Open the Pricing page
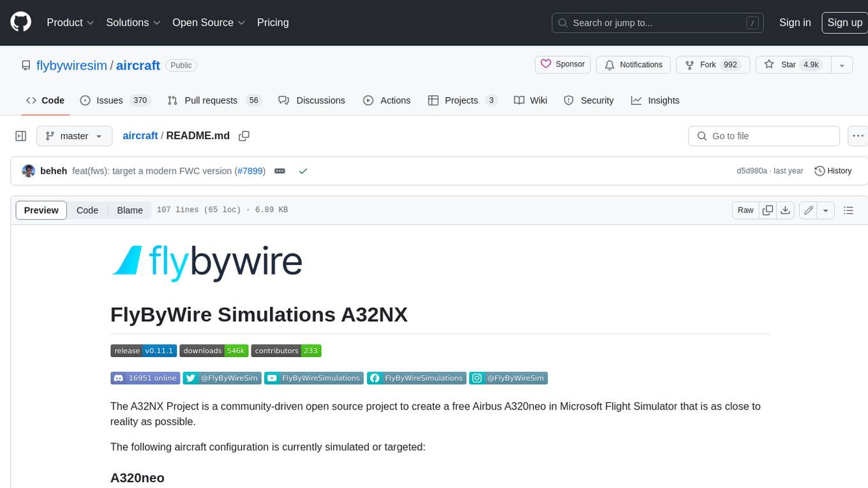Screen dimensions: 868x488 273,22
